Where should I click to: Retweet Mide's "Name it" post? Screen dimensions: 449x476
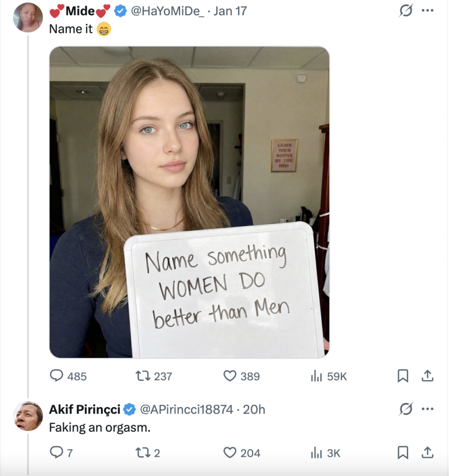pyautogui.click(x=143, y=376)
